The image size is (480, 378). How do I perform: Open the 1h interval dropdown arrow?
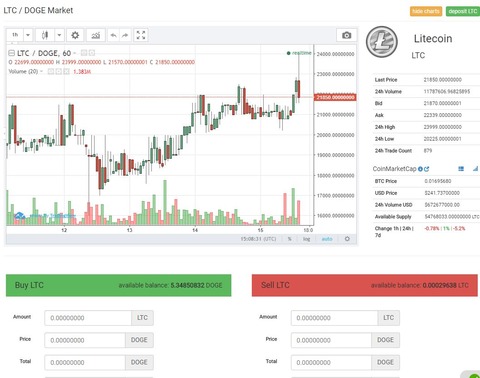[x=28, y=35]
